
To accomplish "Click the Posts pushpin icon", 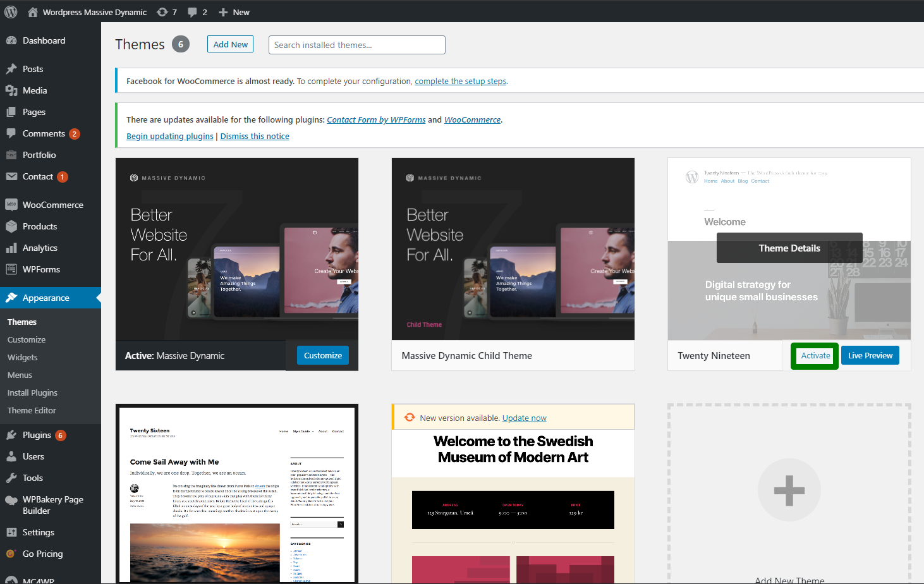I will tap(11, 69).
